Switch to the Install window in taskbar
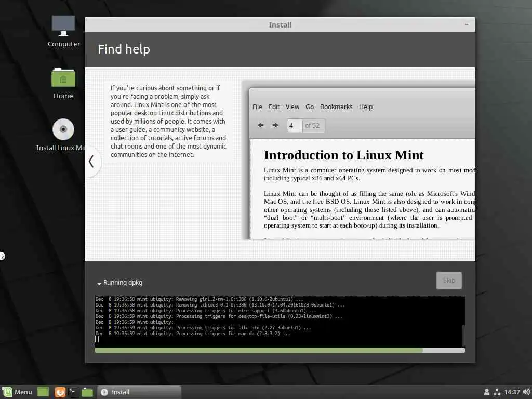 [139, 392]
